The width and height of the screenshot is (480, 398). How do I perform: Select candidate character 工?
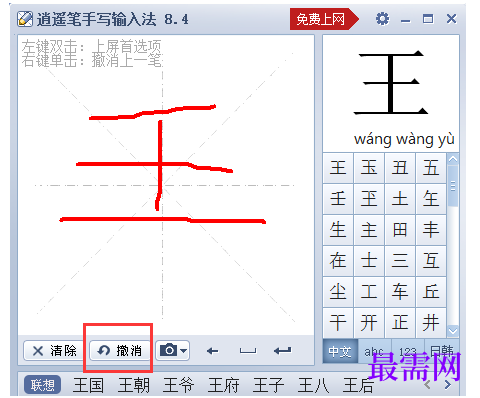coord(369,292)
